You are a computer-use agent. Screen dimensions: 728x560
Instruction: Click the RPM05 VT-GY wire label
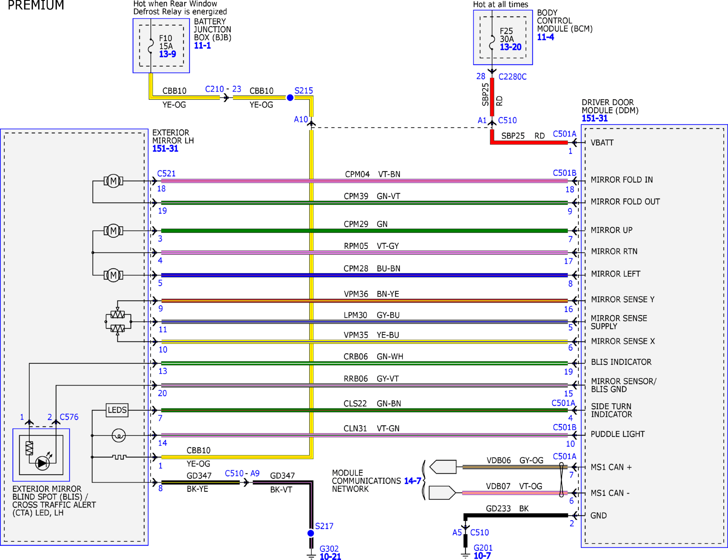371,246
